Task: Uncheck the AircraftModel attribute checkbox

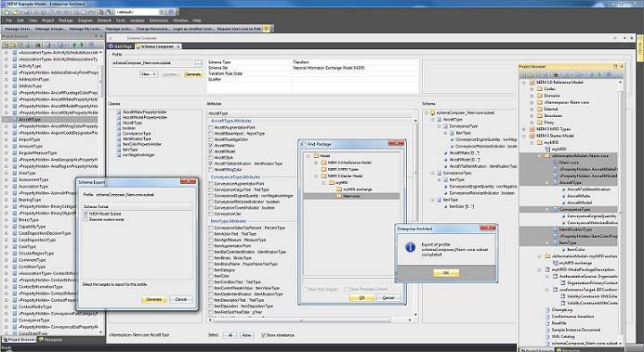Action: pyautogui.click(x=211, y=151)
